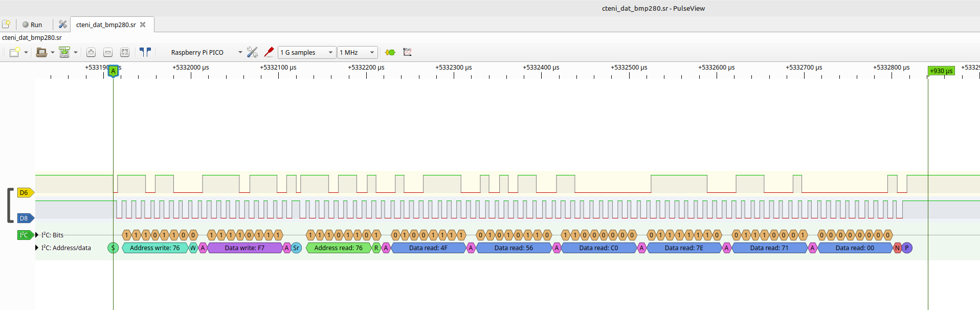980x310 pixels.
Task: Expand the I²C: Address/data row
Action: (x=37, y=248)
